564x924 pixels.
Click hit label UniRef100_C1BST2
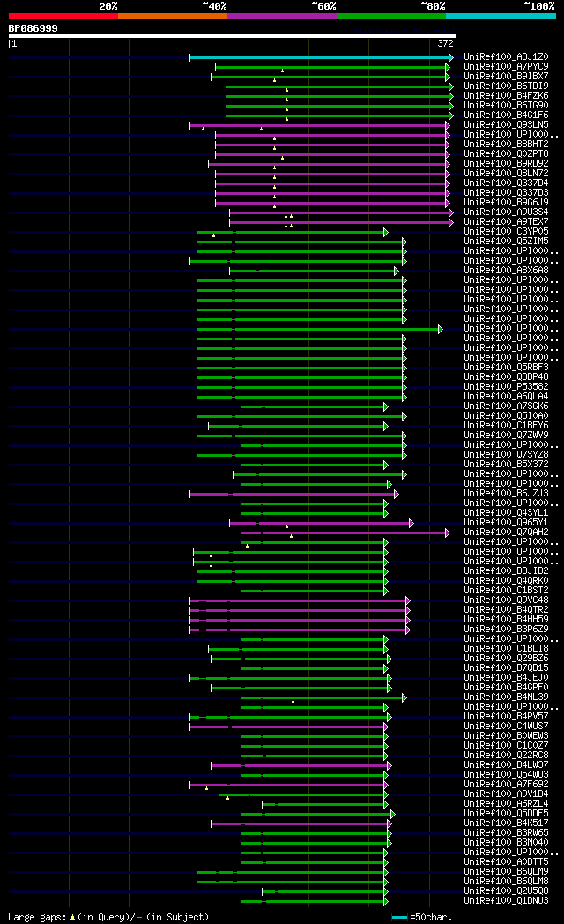click(506, 591)
